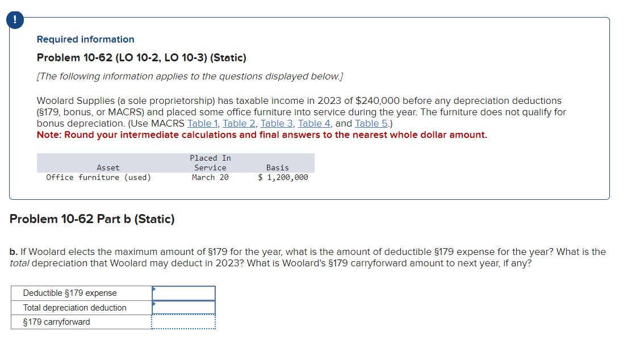The height and width of the screenshot is (356, 644).
Task: Click the Total depreciation deduction input field
Action: tap(184, 307)
